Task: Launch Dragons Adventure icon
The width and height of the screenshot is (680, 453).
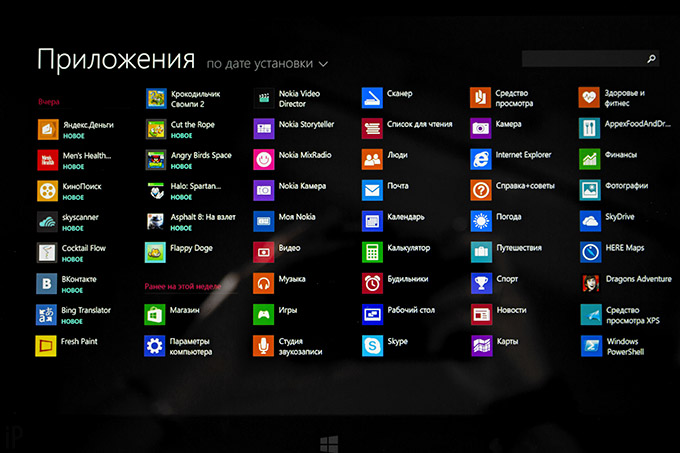Action: click(x=591, y=284)
